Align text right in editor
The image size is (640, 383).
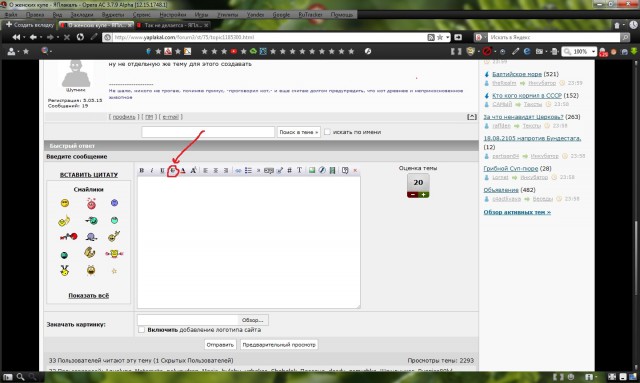click(226, 170)
